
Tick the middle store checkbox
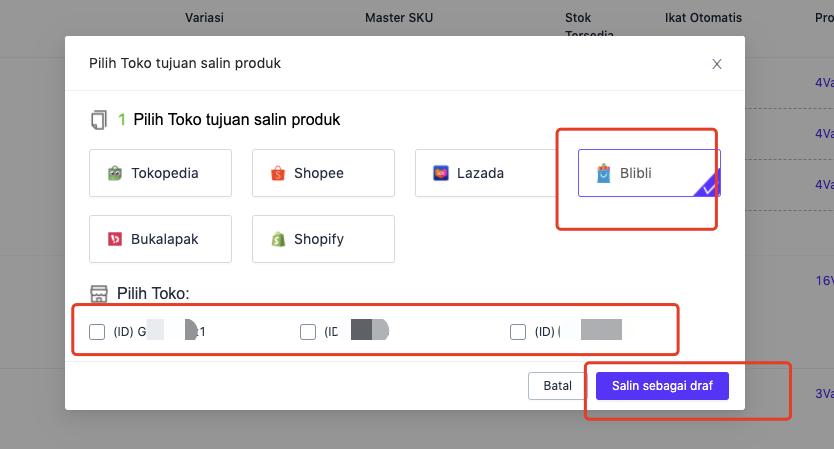[x=308, y=332]
